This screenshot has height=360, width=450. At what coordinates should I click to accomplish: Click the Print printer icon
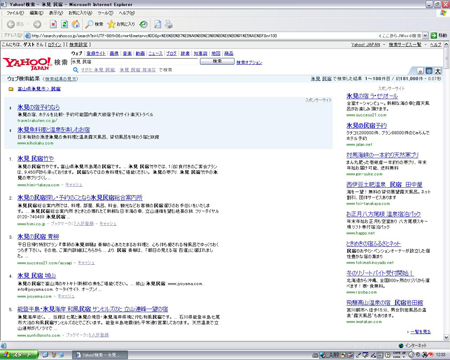pos(169,24)
